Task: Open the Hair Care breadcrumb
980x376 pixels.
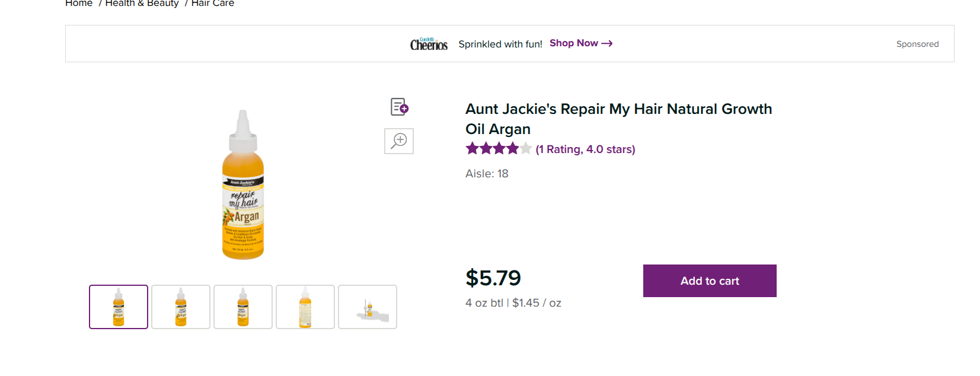Action: 213,4
